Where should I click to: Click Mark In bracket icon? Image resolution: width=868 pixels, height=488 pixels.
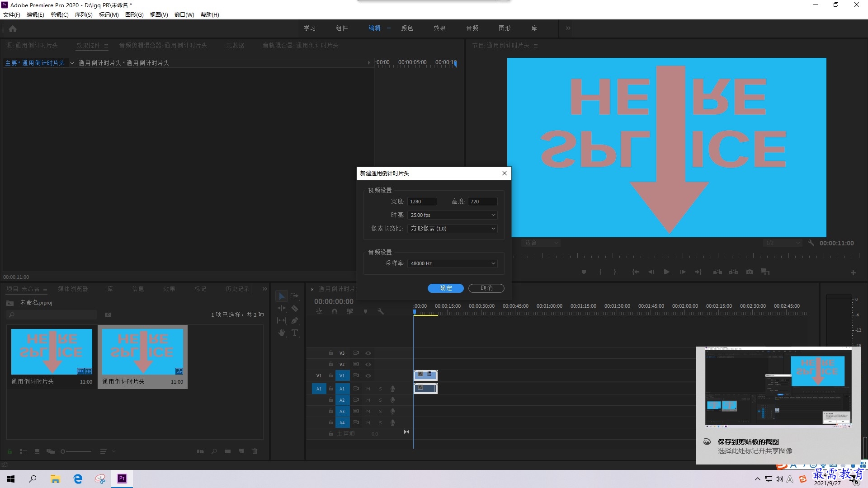pos(600,272)
